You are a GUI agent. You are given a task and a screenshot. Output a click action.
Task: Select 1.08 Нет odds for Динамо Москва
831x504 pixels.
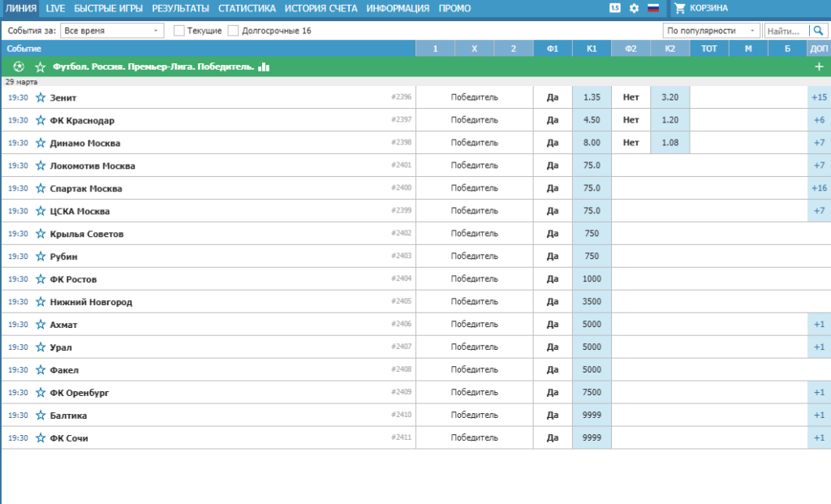670,143
